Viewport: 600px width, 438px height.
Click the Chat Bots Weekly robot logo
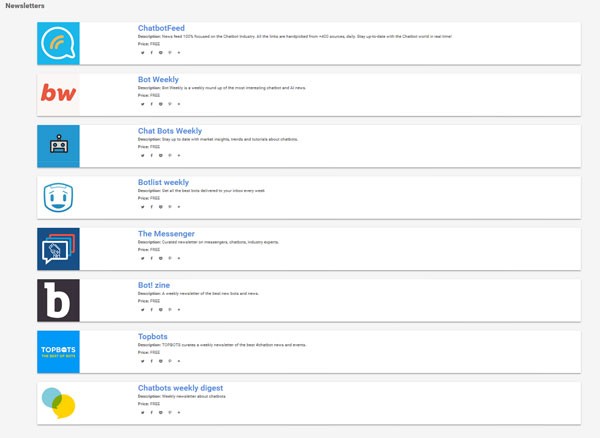point(58,146)
